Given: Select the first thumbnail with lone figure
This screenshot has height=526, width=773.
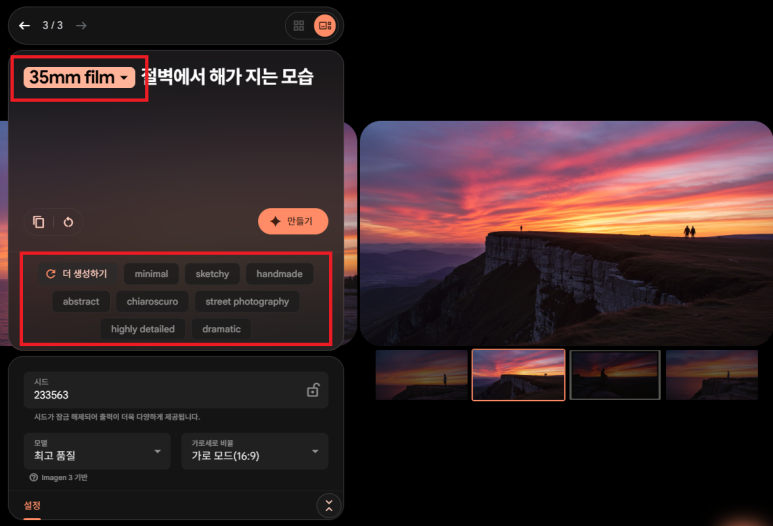Looking at the screenshot, I should 422,375.
